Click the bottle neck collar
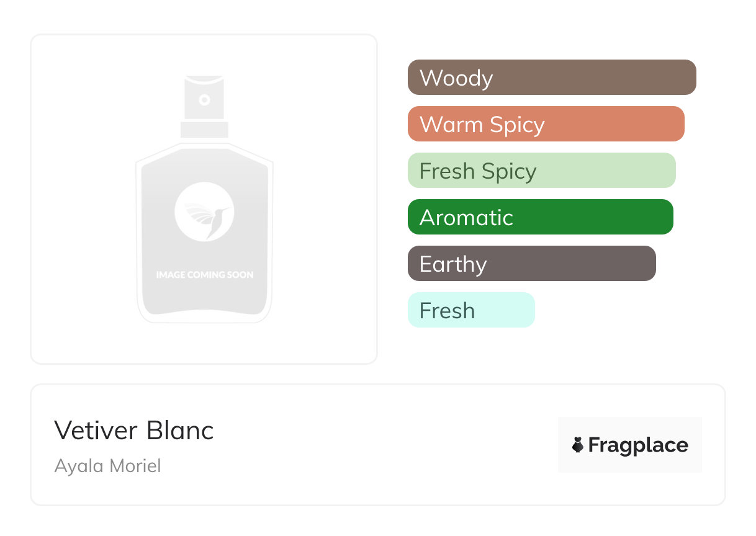Viewport: 756px width, 536px height. point(204,130)
